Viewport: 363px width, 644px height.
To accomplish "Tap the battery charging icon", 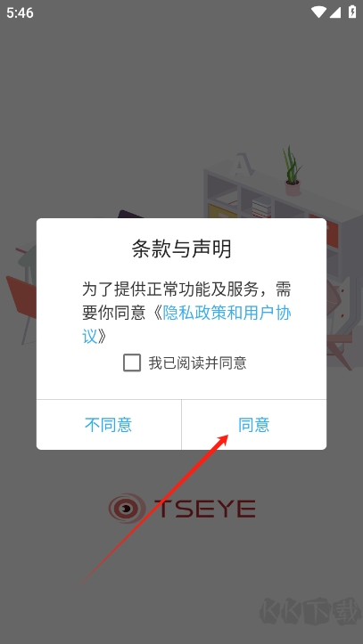I will tap(352, 12).
